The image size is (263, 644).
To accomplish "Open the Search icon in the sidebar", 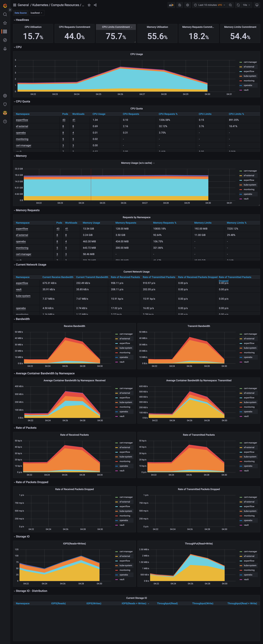I will 5,14.
